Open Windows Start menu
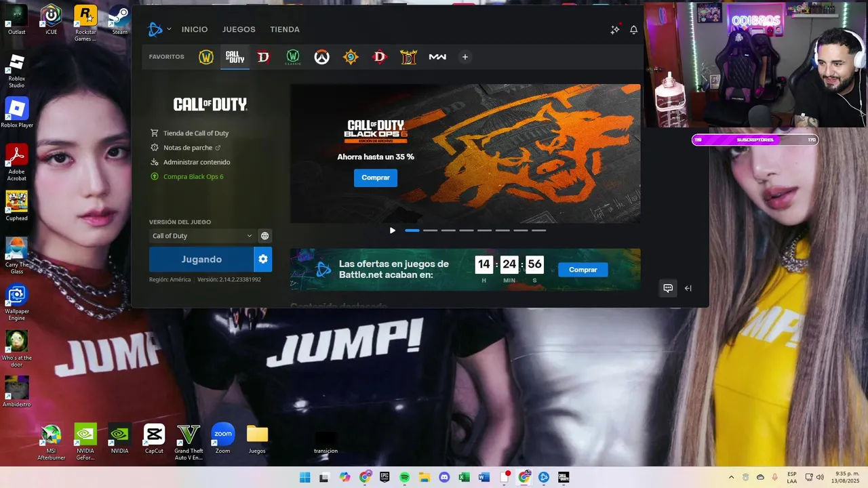 pyautogui.click(x=305, y=477)
